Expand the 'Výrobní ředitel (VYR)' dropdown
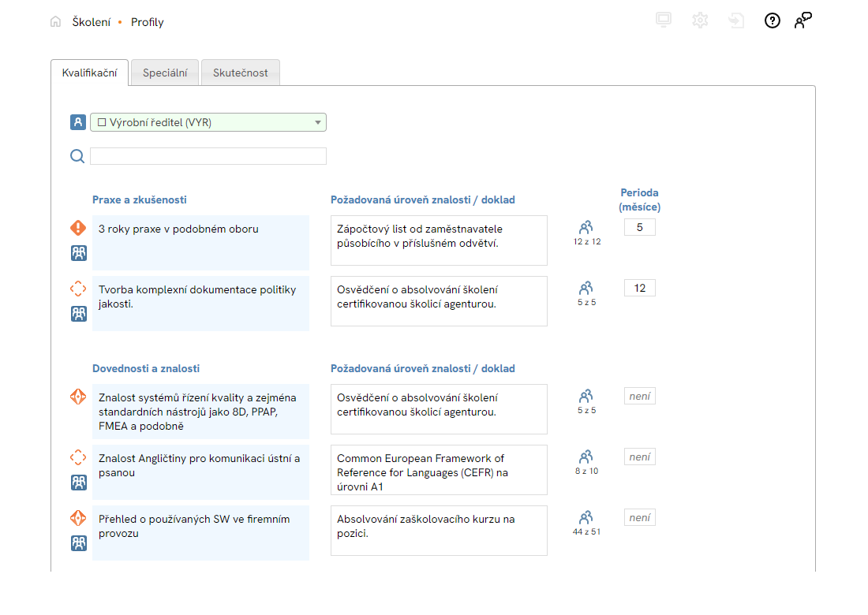Image resolution: width=868 pixels, height=615 pixels. (x=318, y=122)
